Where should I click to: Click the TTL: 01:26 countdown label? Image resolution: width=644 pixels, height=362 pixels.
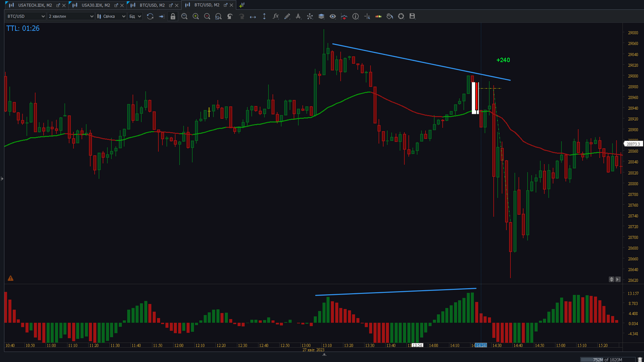(x=23, y=28)
